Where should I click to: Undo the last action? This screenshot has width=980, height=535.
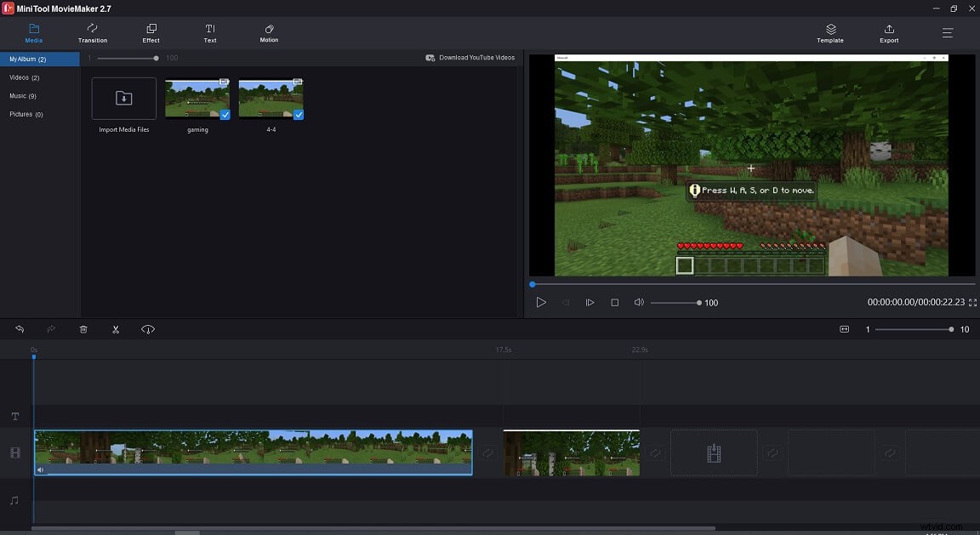pyautogui.click(x=19, y=329)
